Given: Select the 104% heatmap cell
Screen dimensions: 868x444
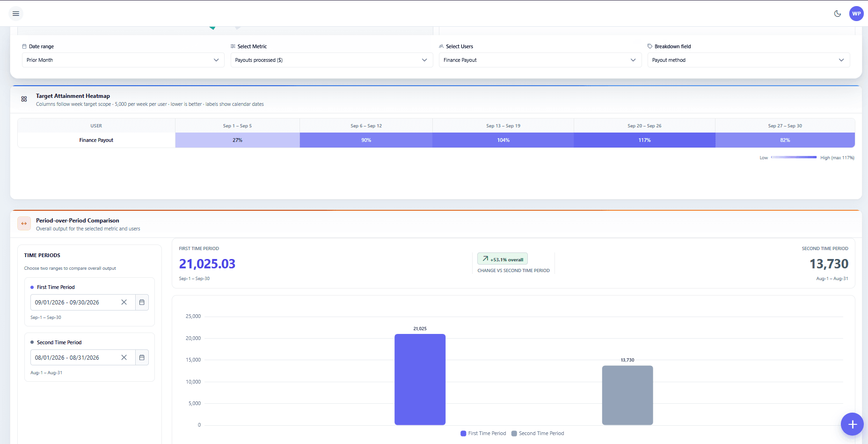Looking at the screenshot, I should tap(503, 140).
